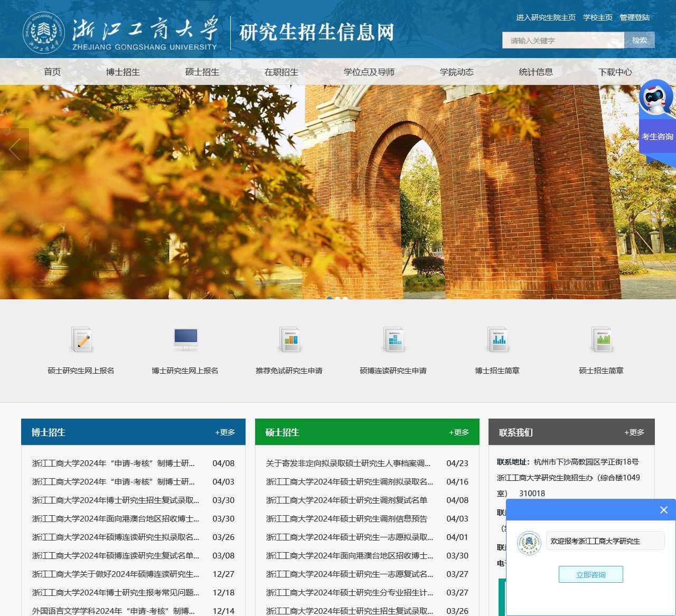Close the consultation popup window
Viewport: 676px width, 616px height.
pyautogui.click(x=664, y=510)
